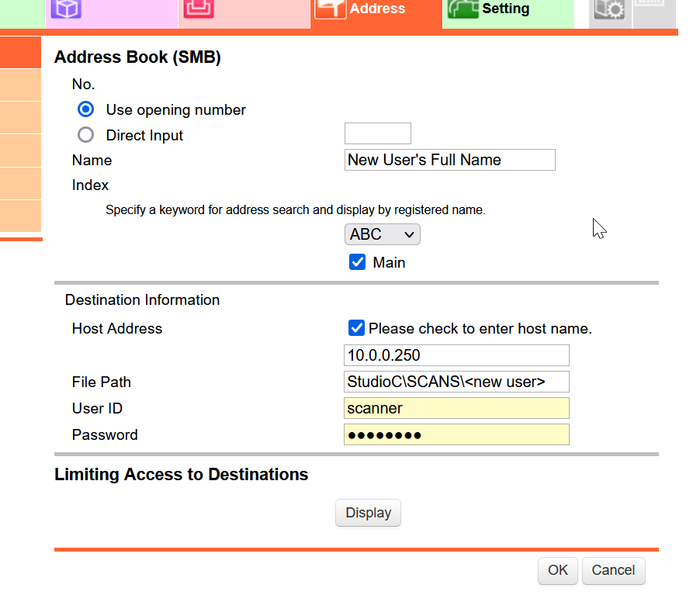The image size is (700, 595).
Task: Click the yellow User ID field
Action: point(456,408)
